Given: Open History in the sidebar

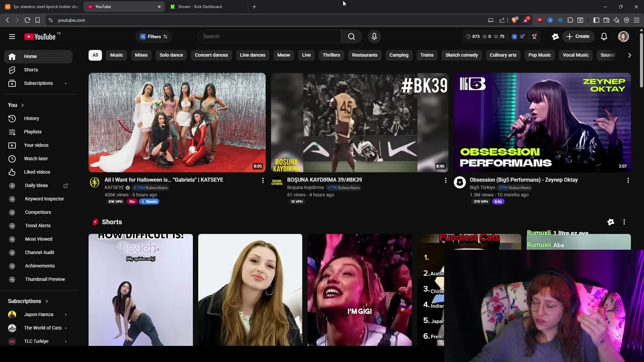Looking at the screenshot, I should tap(38, 118).
